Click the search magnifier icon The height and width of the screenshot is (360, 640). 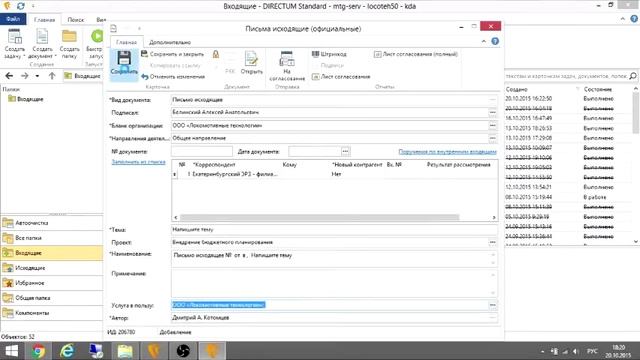(633, 76)
